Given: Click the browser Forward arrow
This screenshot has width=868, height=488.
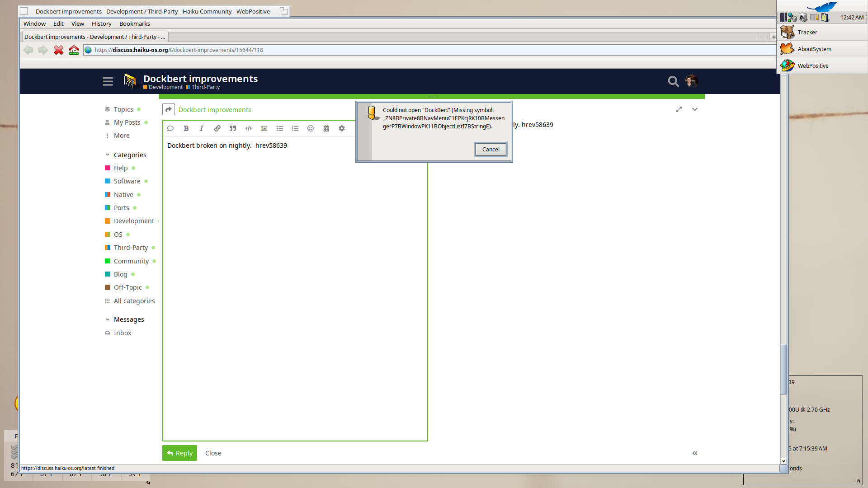Looking at the screenshot, I should click(43, 50).
